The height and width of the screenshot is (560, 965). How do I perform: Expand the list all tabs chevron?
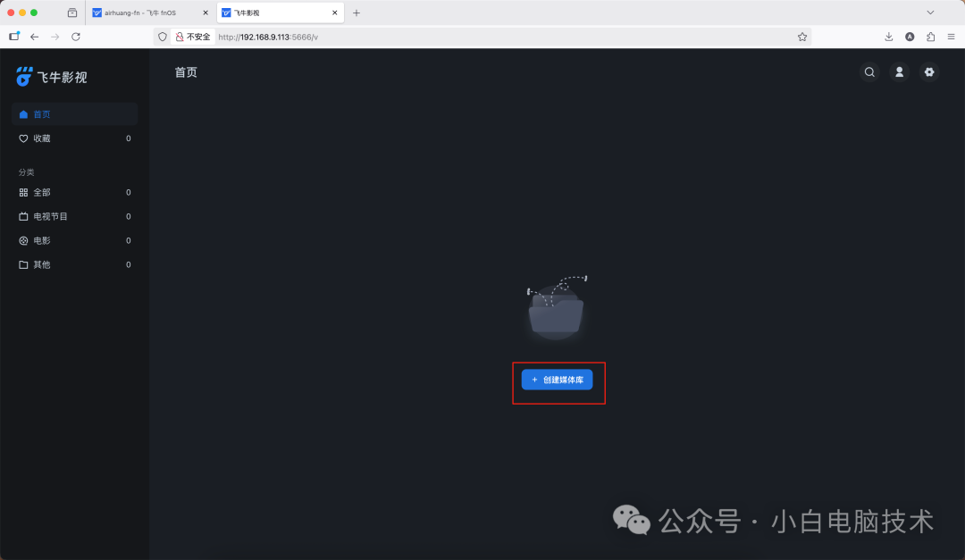[x=930, y=13]
